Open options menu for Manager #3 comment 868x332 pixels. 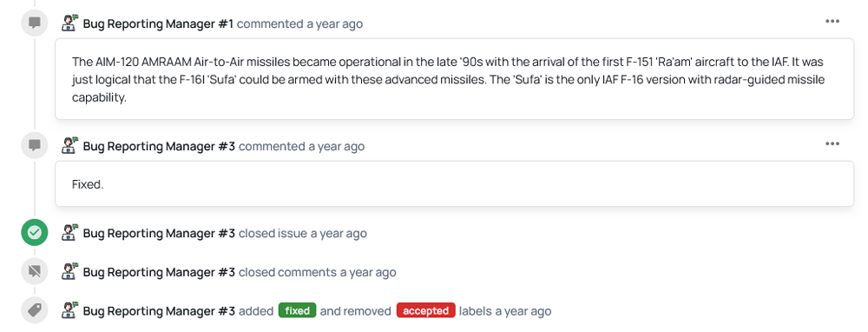point(832,143)
